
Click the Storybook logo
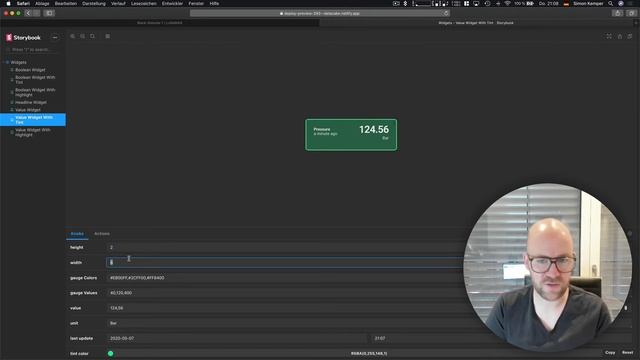click(x=23, y=38)
